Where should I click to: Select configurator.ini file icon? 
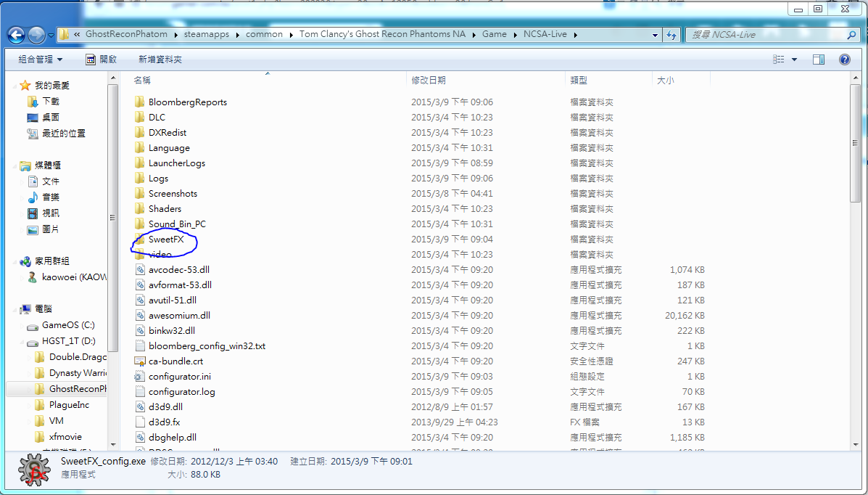tap(140, 377)
